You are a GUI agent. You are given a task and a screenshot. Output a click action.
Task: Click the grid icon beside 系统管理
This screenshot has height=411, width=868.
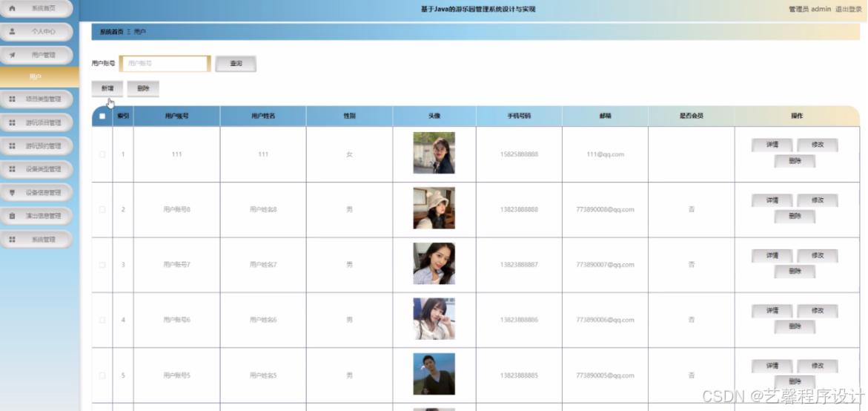(x=12, y=240)
